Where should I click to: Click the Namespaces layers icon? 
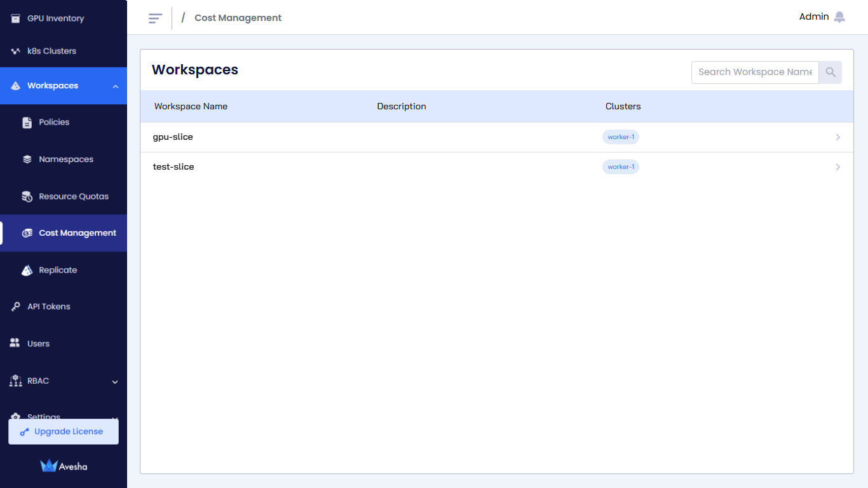(27, 159)
